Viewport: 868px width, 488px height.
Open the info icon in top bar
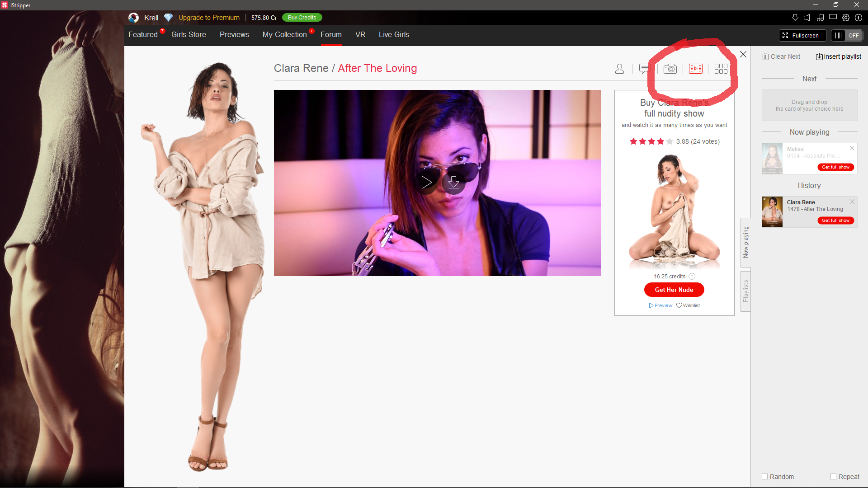[x=859, y=18]
